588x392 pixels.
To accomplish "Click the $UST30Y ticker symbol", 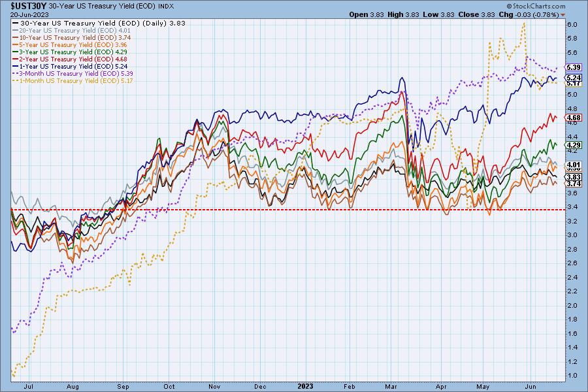I will click(29, 6).
